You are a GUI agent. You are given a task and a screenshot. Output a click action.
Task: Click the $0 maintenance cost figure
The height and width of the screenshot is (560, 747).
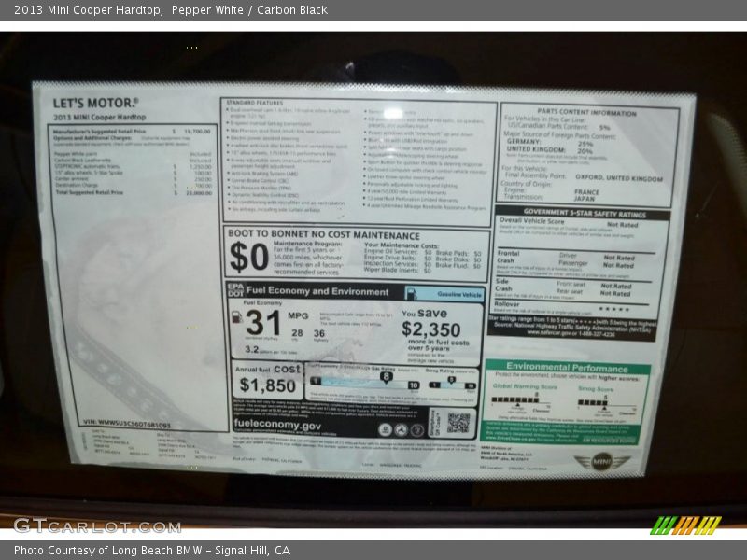click(248, 257)
